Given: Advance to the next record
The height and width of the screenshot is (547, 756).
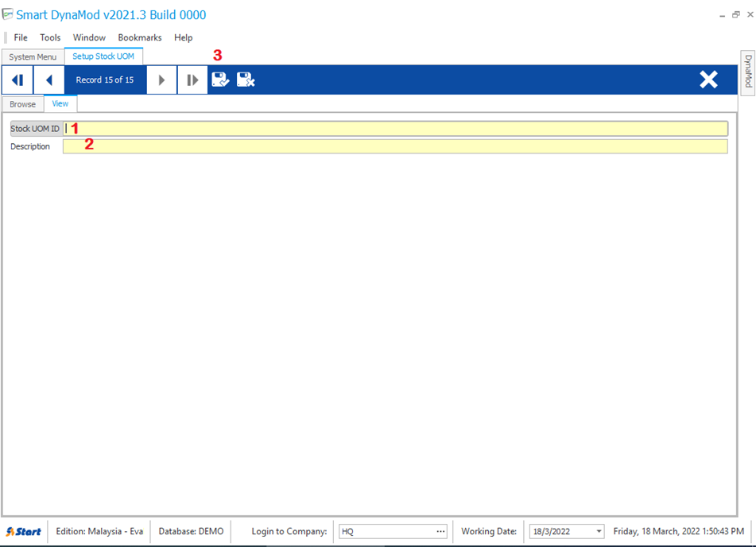Looking at the screenshot, I should (161, 80).
